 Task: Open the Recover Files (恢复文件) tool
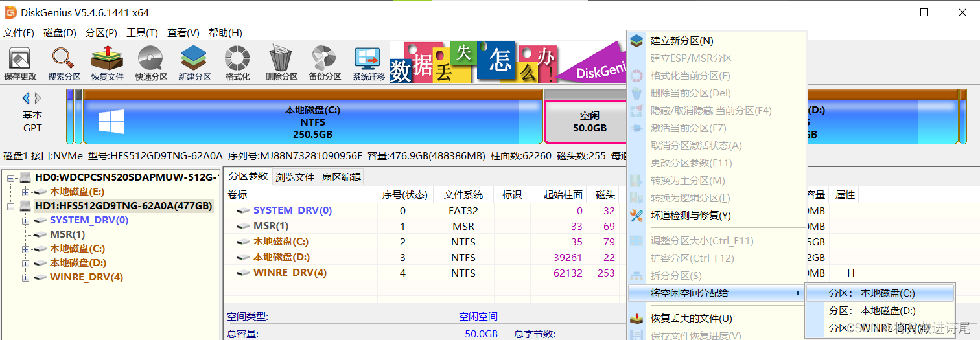tap(107, 63)
